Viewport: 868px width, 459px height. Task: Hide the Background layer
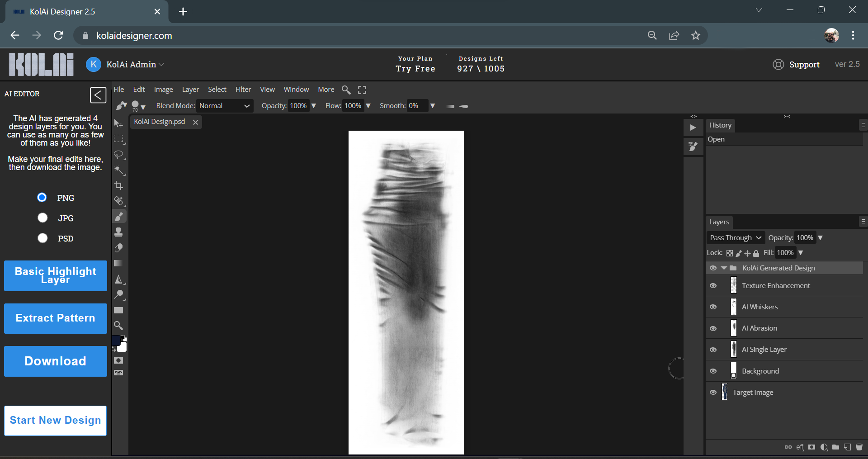(713, 371)
